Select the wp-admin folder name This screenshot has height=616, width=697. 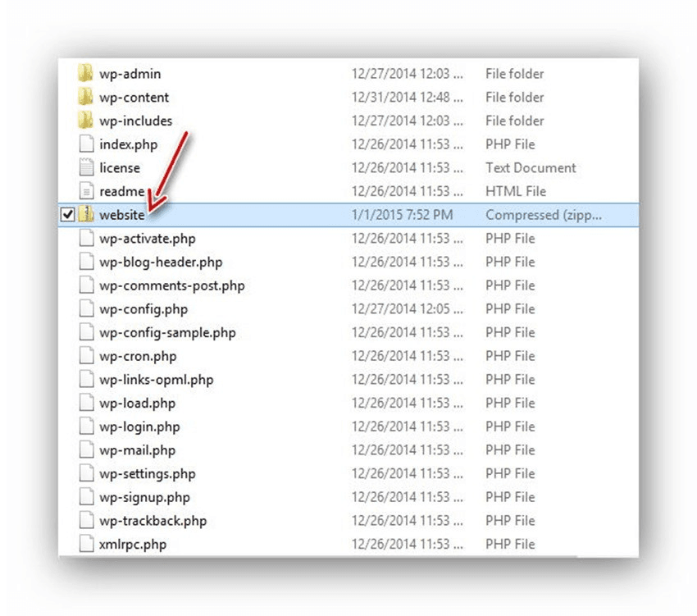(x=130, y=74)
